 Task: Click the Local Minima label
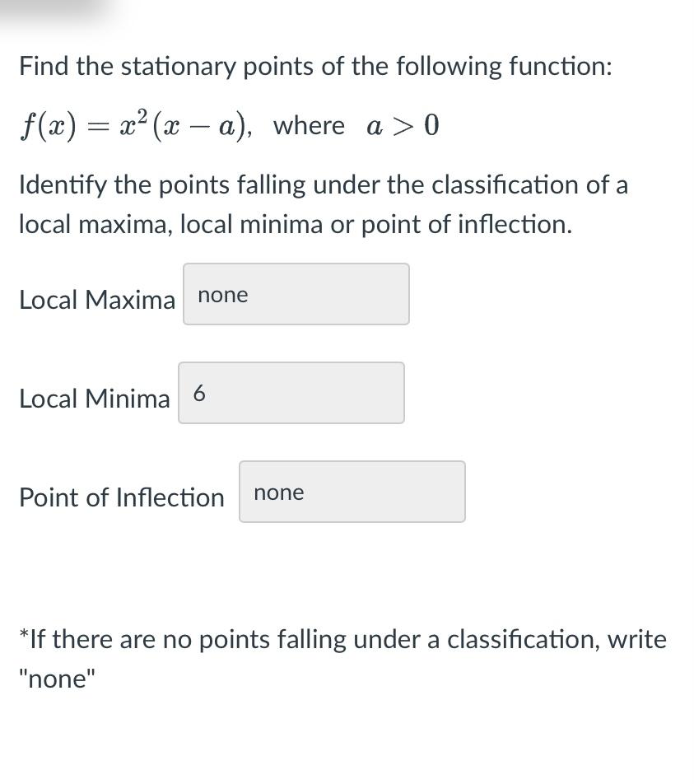(x=94, y=399)
